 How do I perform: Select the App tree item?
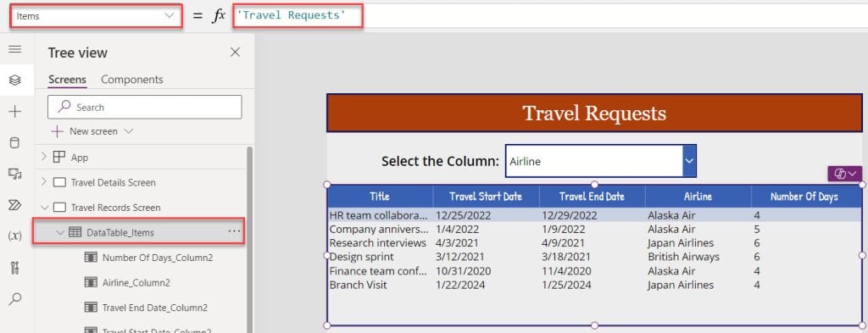click(79, 158)
